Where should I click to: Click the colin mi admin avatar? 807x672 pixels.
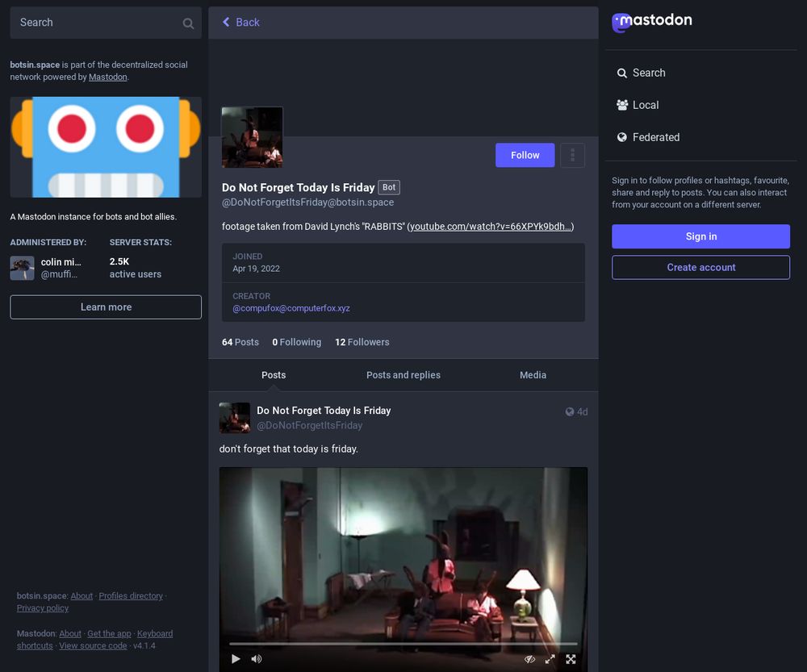point(22,268)
